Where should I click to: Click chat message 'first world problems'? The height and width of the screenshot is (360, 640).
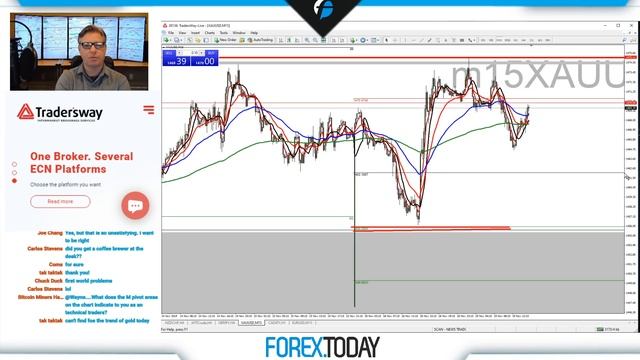(x=89, y=281)
